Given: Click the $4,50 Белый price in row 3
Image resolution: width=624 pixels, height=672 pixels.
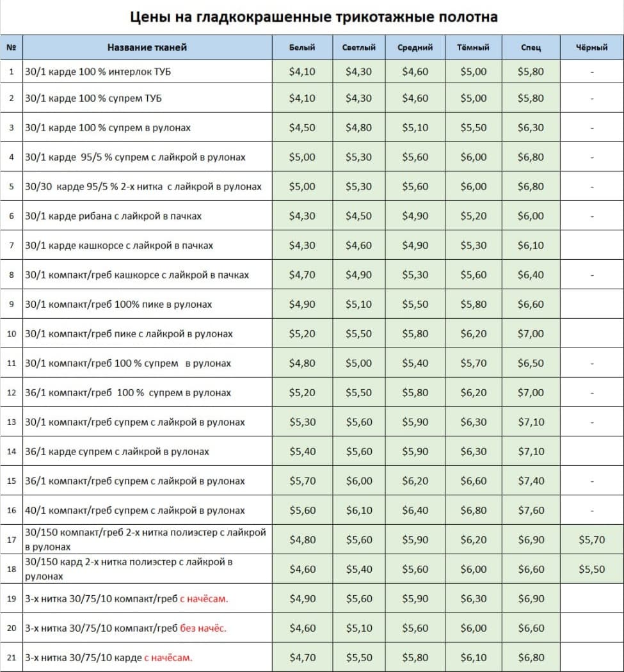Looking at the screenshot, I should point(302,128).
